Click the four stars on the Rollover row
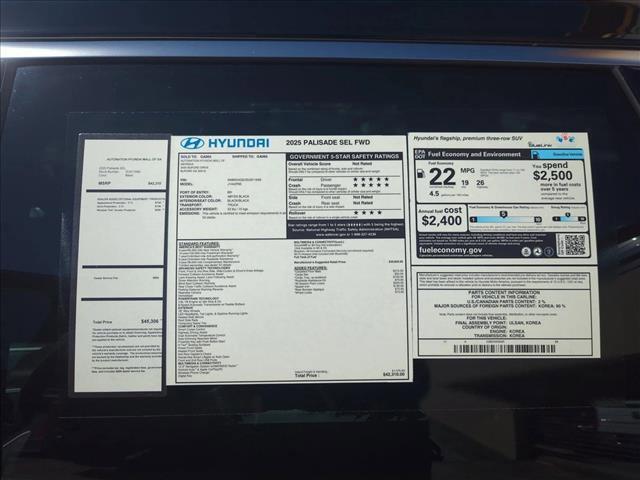Screen dimensions: 640x480 tap(368, 212)
